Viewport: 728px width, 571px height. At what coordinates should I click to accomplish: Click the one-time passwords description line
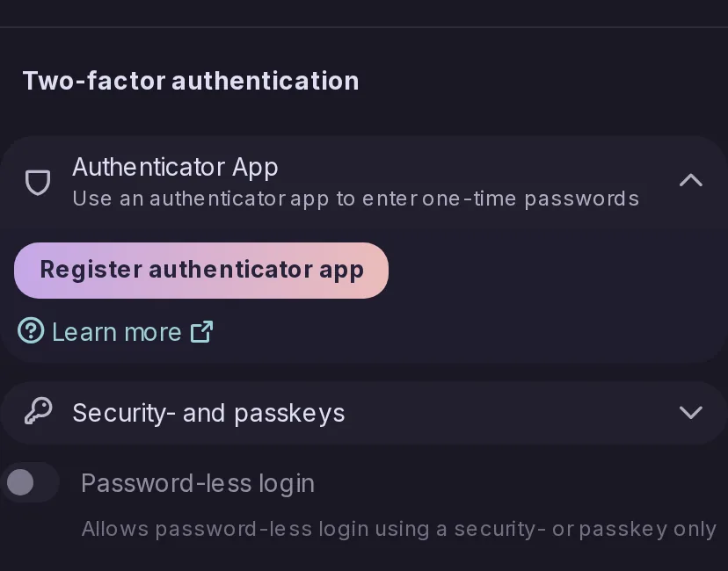[x=355, y=199]
